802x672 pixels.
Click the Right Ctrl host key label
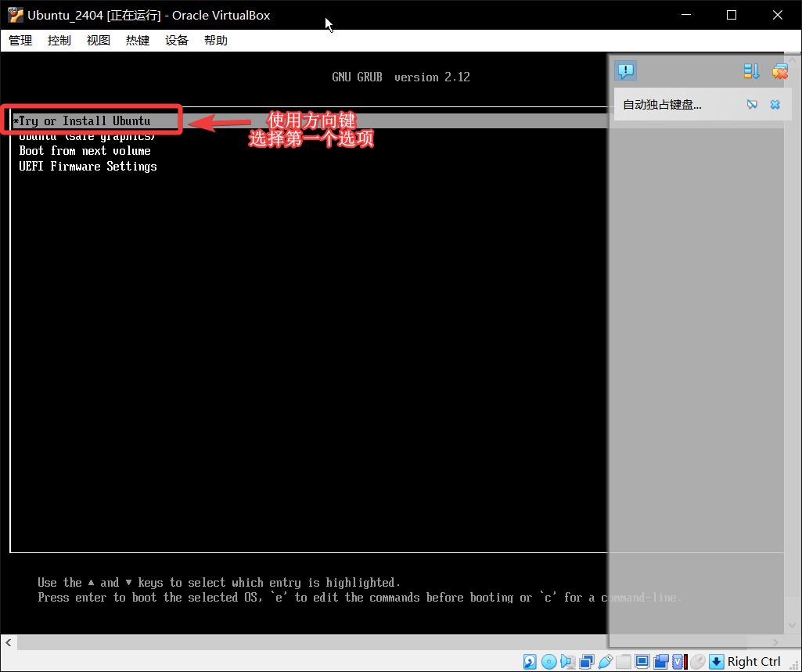coord(754,662)
